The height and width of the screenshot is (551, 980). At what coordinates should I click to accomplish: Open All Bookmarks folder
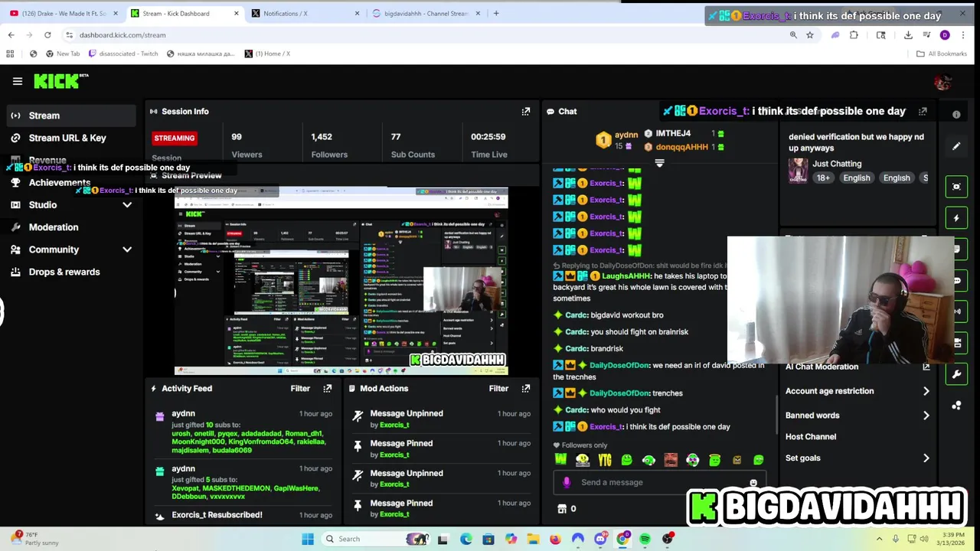coord(941,54)
